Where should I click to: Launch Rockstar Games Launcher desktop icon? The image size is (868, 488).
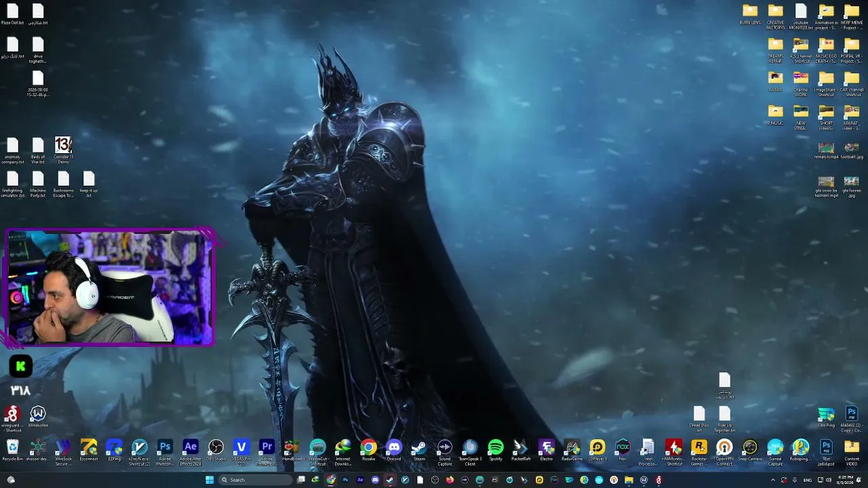(699, 452)
